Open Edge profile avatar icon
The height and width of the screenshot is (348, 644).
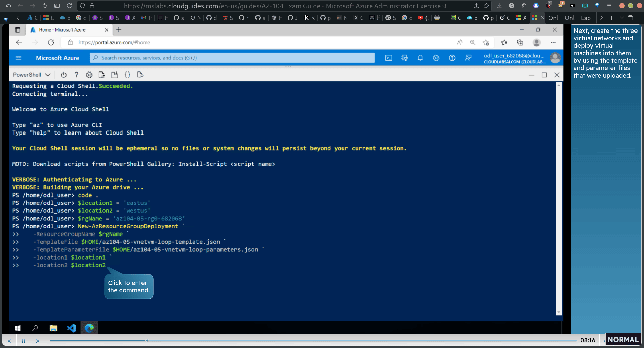(x=536, y=42)
